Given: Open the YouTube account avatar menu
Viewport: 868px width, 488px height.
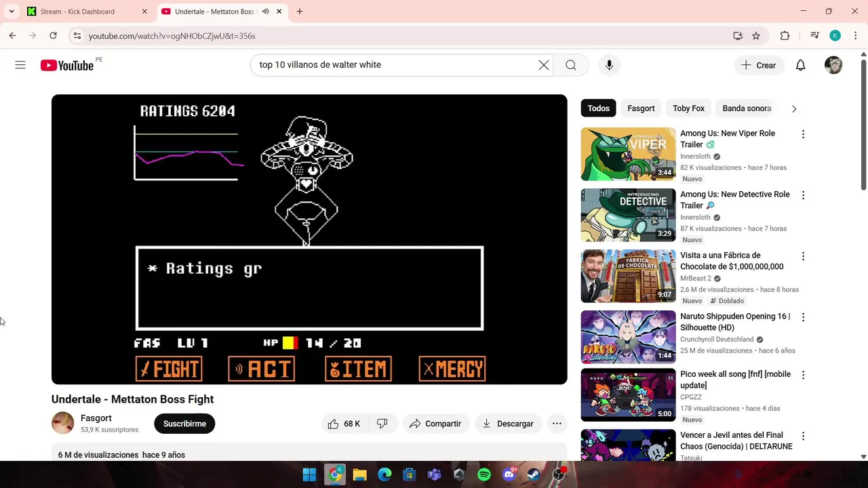Looking at the screenshot, I should [x=833, y=65].
